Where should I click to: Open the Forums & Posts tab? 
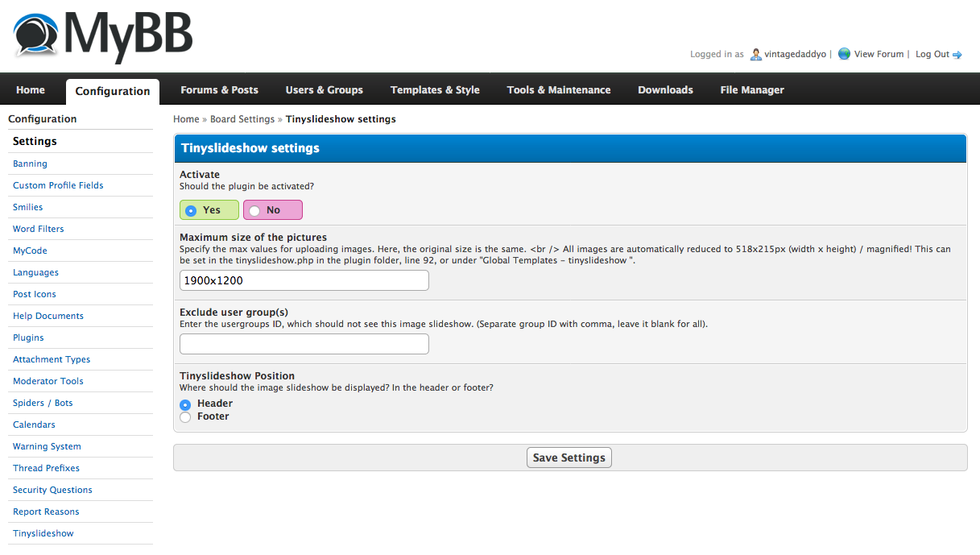219,90
